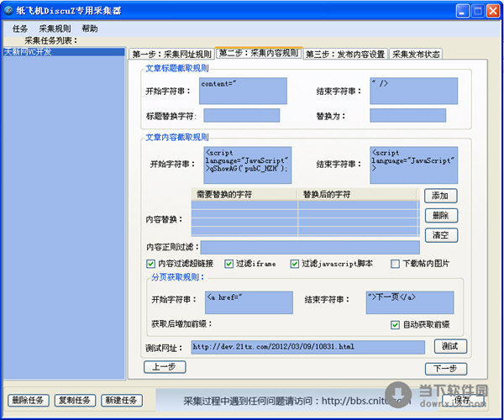The width and height of the screenshot is (504, 420).
Task: Toggle 自动获取前缀 checkbox
Action: pyautogui.click(x=395, y=325)
